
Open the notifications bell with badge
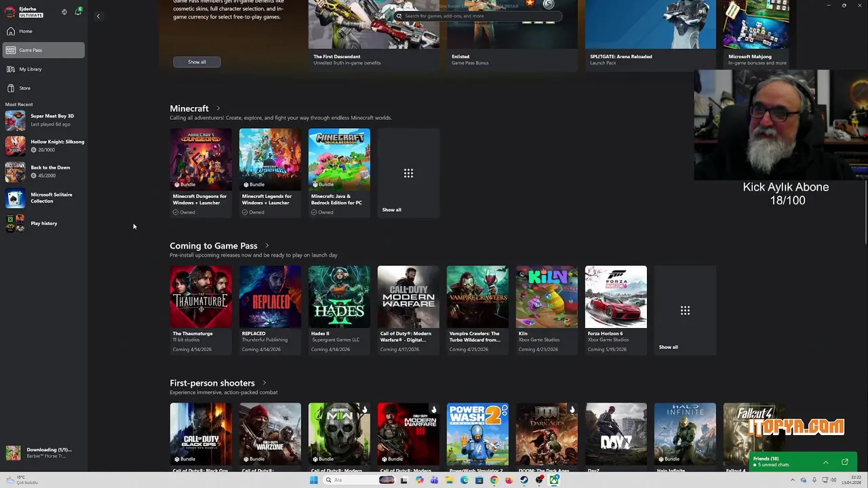click(78, 12)
